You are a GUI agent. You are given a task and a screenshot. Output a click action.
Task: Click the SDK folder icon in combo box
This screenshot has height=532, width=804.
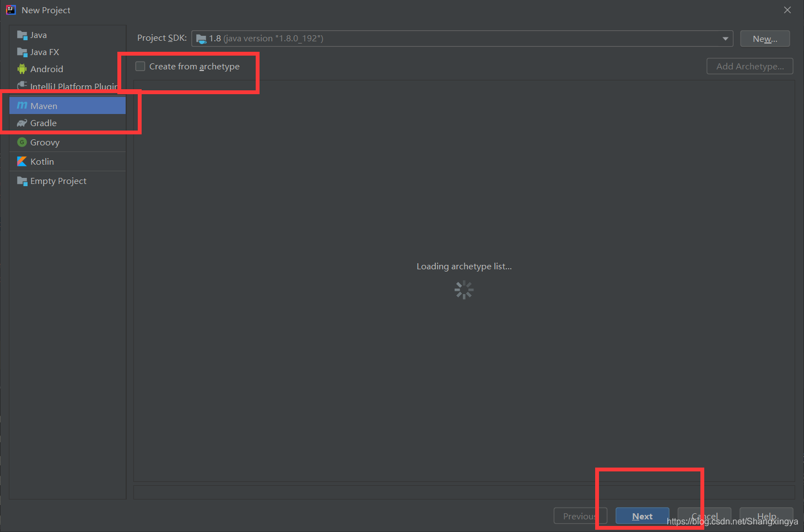pos(201,39)
